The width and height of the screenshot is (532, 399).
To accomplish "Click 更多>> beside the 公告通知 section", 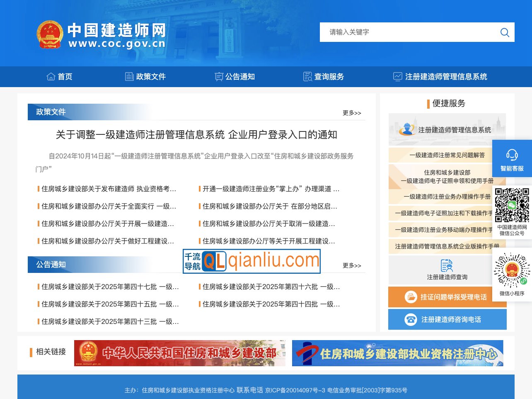I will 351,265.
